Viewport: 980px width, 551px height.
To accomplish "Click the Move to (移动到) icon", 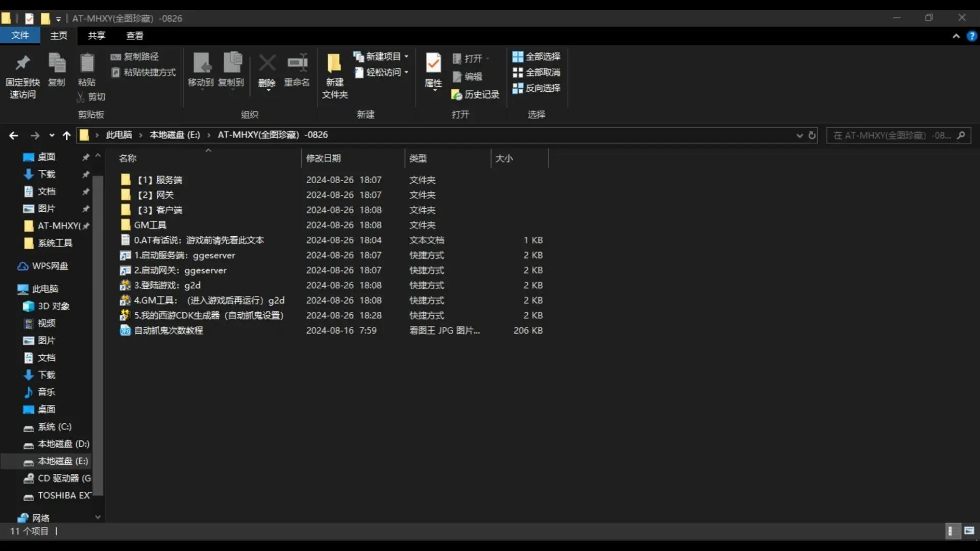I will tap(201, 63).
